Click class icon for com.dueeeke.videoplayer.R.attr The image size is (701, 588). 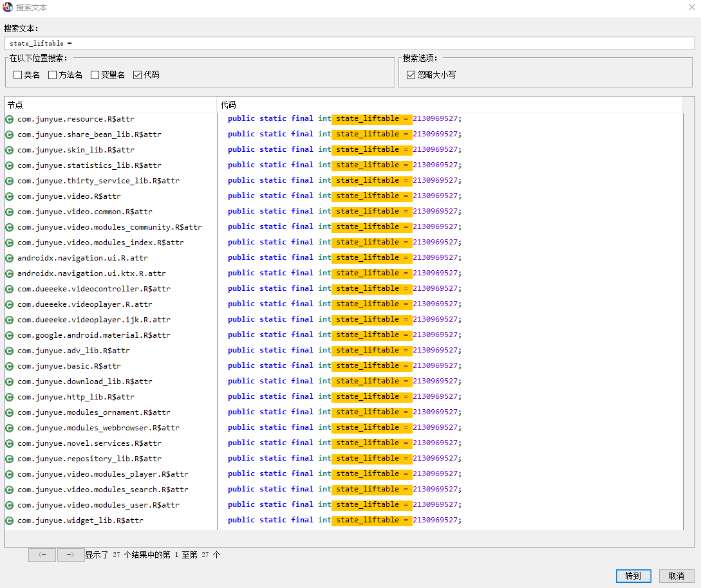click(10, 305)
